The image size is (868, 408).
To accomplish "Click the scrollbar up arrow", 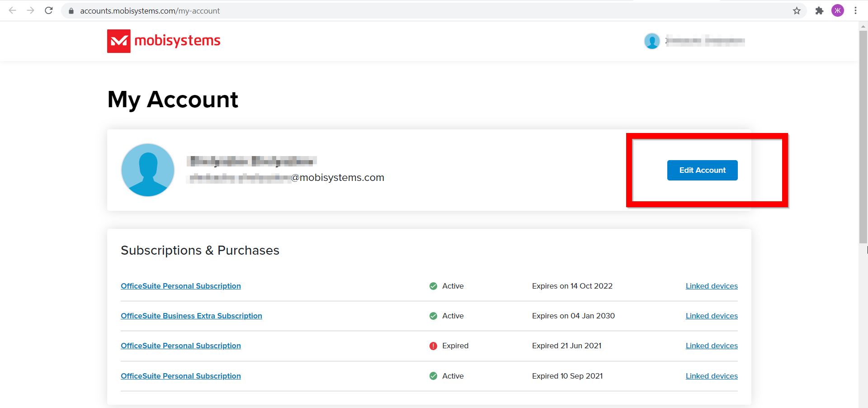I will click(863, 26).
